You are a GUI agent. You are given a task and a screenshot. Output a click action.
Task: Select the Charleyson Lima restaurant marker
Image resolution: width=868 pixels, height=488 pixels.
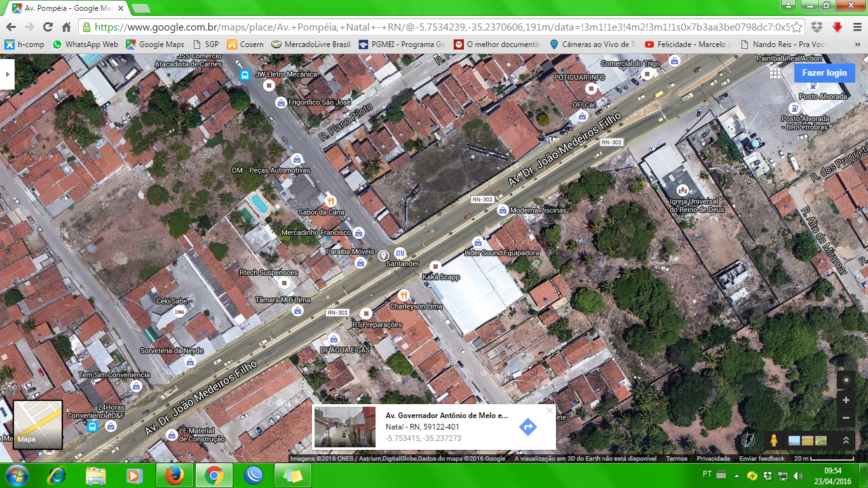[x=403, y=295]
